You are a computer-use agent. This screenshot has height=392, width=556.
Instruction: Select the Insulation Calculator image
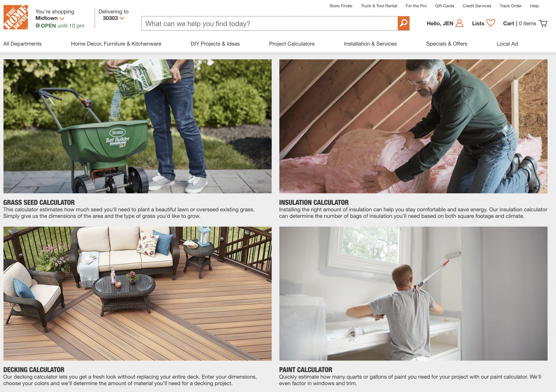[x=413, y=126]
